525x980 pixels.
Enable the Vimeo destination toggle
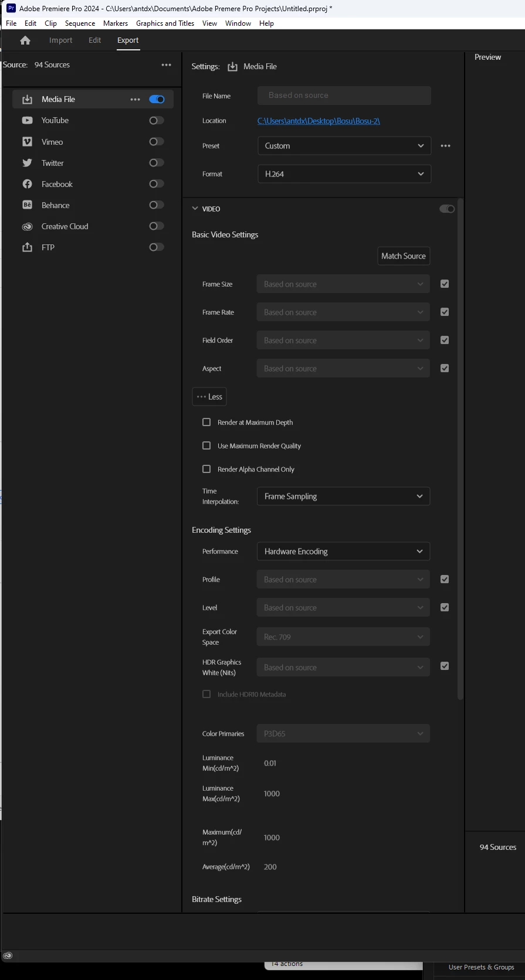(x=157, y=142)
